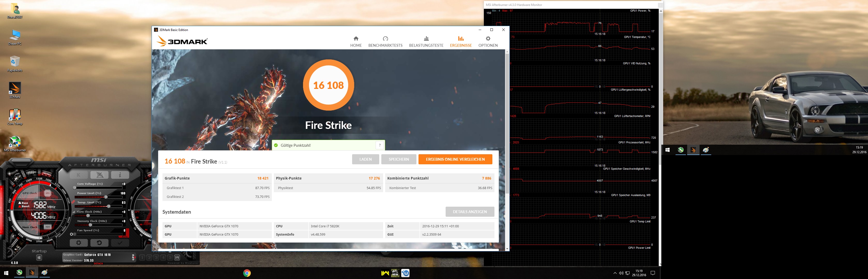Click the DETAILS ANZEIGEN button
868x279 pixels.
point(469,212)
